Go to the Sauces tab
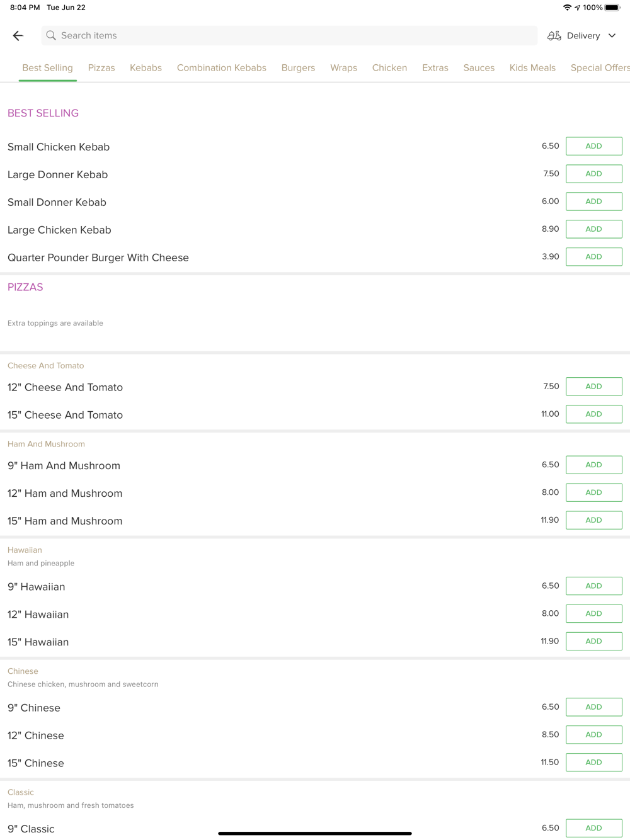 pos(479,68)
